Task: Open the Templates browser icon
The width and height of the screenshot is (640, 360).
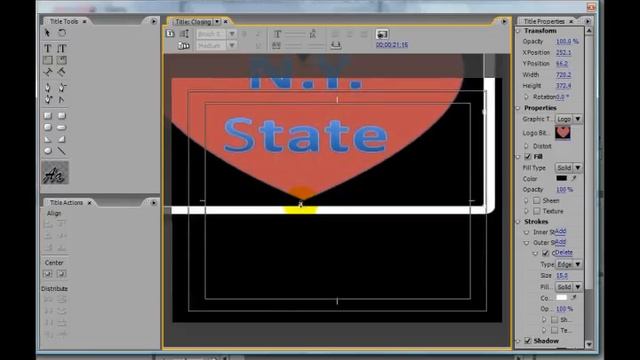Action: pos(184,46)
